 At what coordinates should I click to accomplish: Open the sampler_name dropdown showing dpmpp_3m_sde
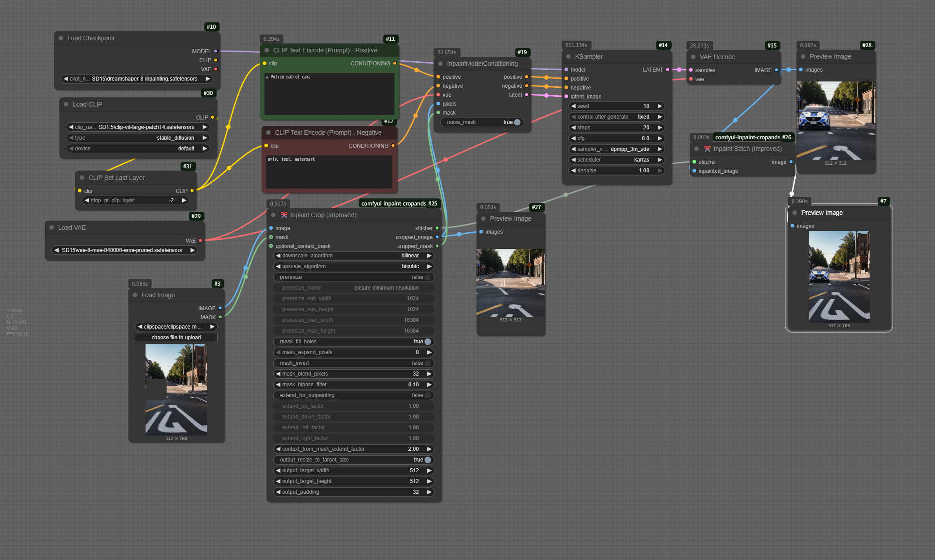click(616, 150)
